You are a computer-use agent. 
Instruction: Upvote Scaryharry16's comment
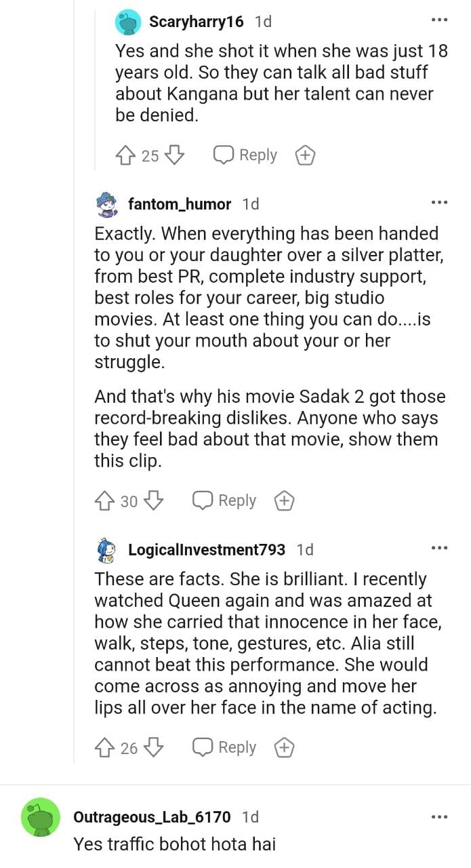pyautogui.click(x=126, y=155)
